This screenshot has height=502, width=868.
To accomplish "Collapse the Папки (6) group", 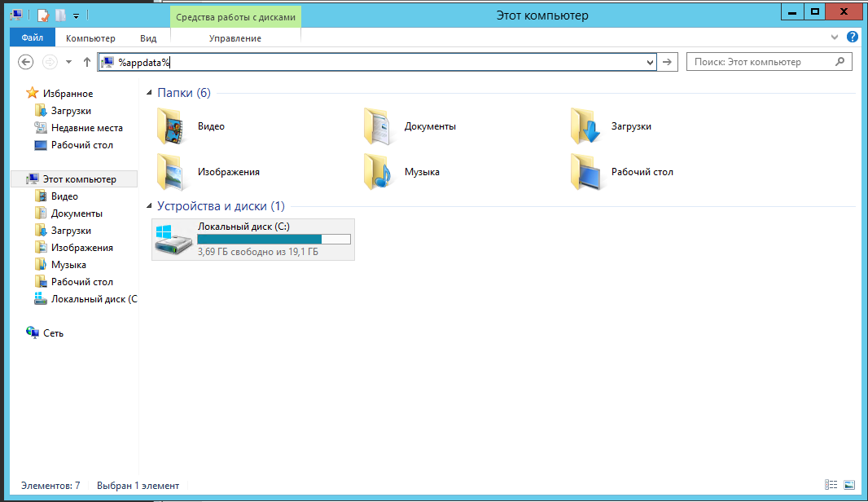I will pyautogui.click(x=149, y=93).
